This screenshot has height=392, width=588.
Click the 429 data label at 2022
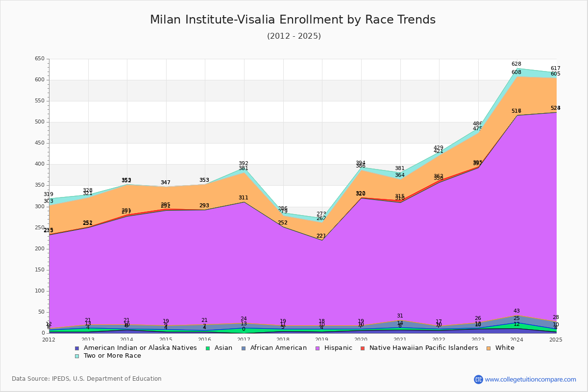click(x=439, y=148)
